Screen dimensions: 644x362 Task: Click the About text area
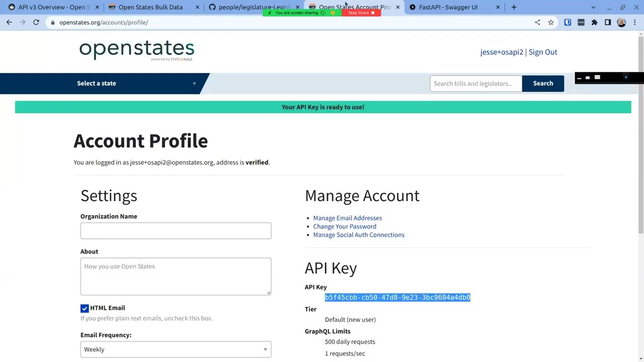point(176,276)
